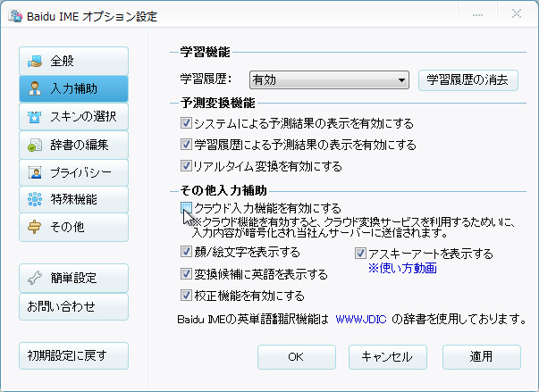Image resolution: width=539 pixels, height=392 pixels.
Task: Toggle 学習履歴による予測結果の表示 checkbox
Action: click(x=186, y=144)
